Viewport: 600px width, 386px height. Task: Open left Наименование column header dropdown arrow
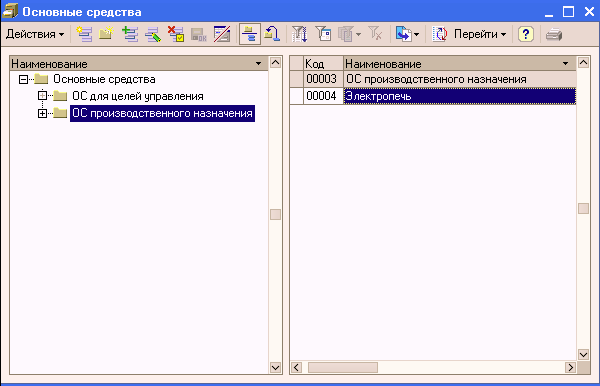[259, 64]
